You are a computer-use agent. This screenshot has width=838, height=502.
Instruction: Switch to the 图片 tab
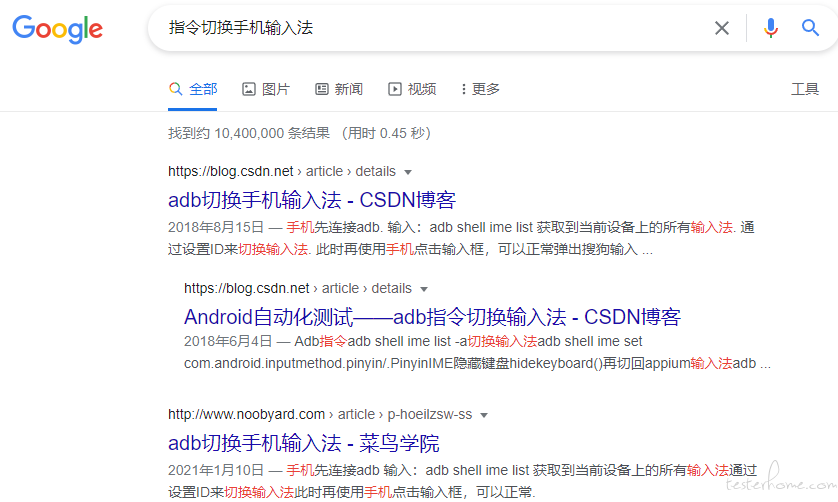click(266, 89)
